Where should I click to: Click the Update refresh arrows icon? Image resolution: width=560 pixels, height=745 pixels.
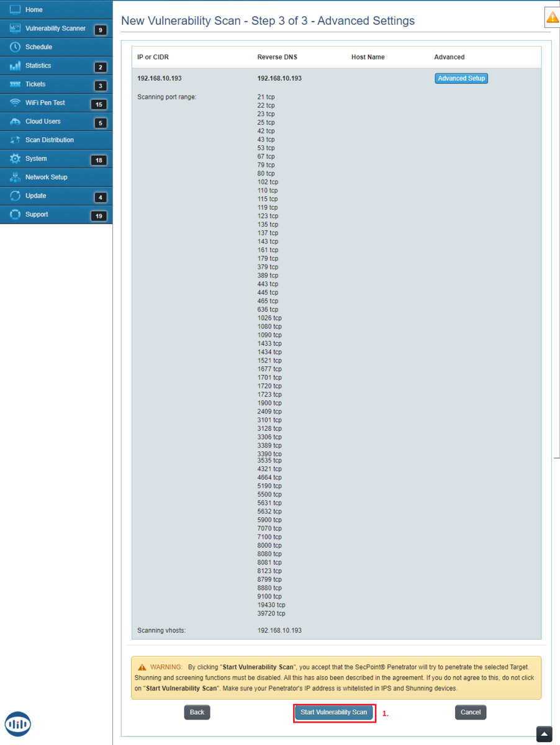click(x=16, y=196)
